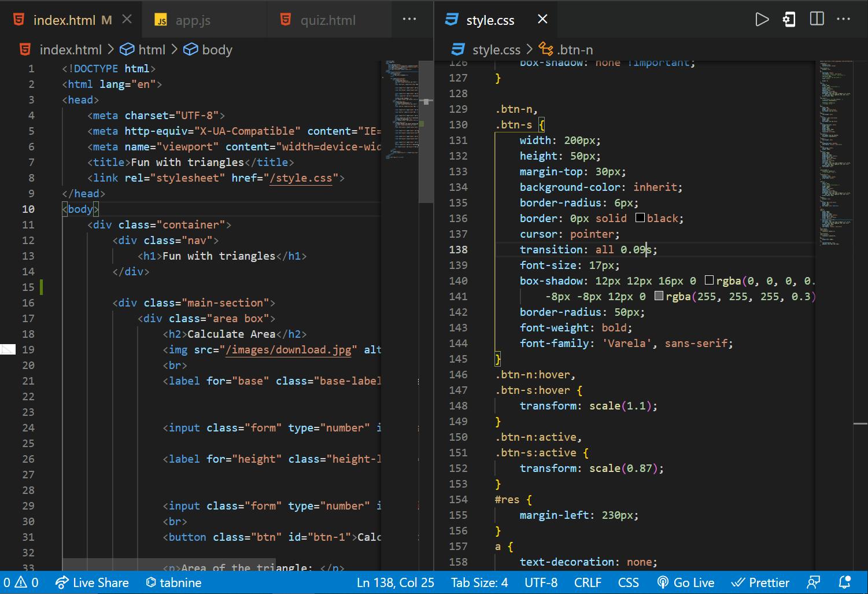Open the quiz.html tab

pyautogui.click(x=328, y=20)
